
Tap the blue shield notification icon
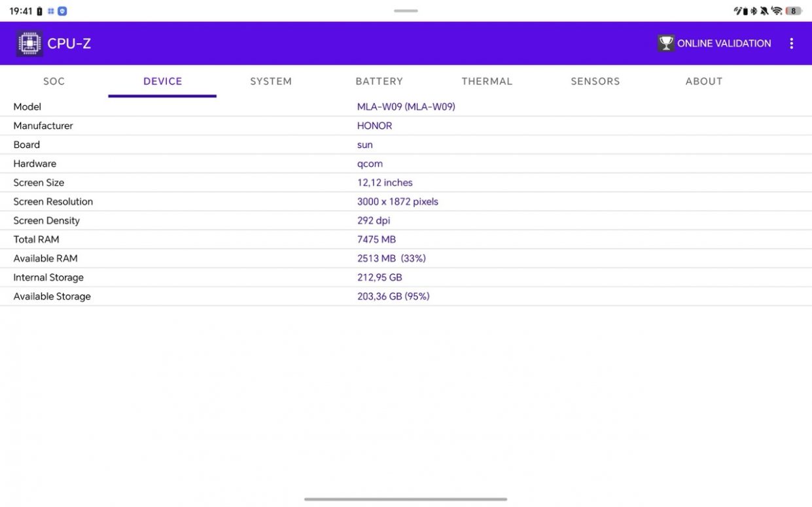[62, 11]
